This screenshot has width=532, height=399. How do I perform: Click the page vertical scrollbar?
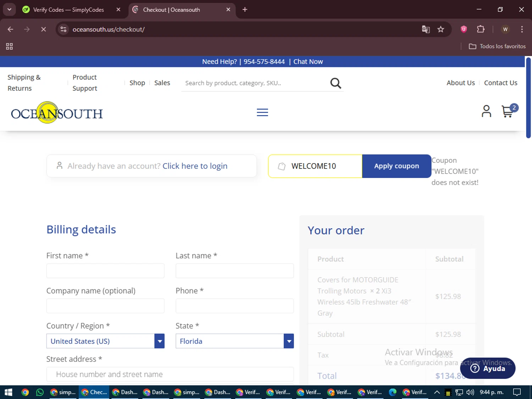(x=528, y=98)
